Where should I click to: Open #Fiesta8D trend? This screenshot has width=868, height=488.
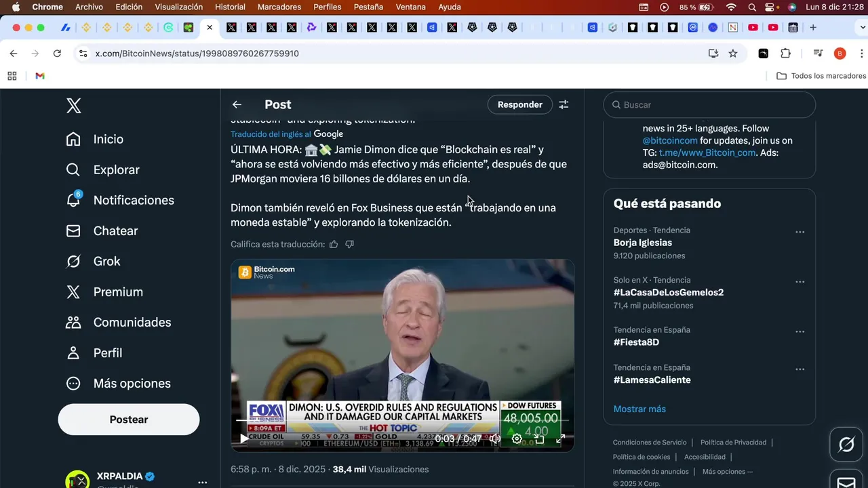click(636, 342)
